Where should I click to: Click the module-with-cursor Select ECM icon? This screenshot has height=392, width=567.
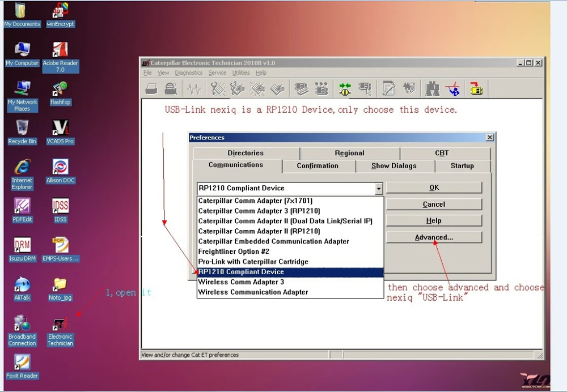[x=365, y=88]
